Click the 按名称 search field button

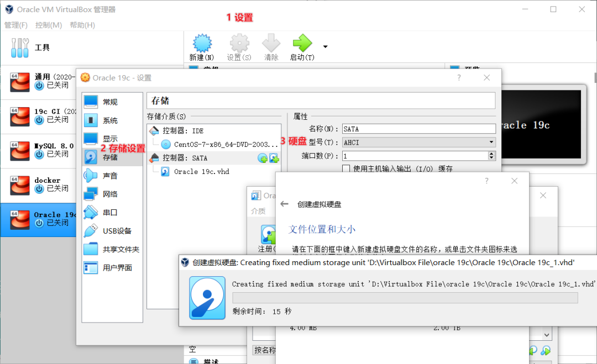[265, 350]
